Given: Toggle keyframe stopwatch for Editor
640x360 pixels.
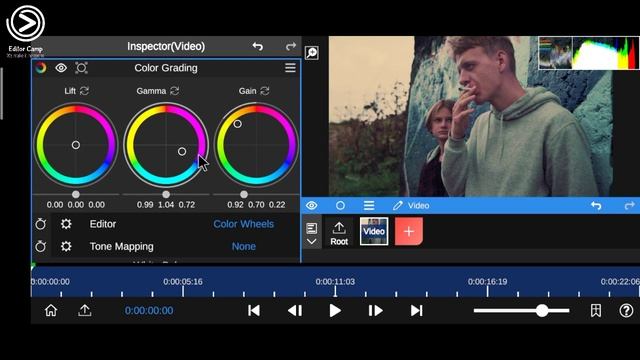Looking at the screenshot, I should click(x=40, y=224).
